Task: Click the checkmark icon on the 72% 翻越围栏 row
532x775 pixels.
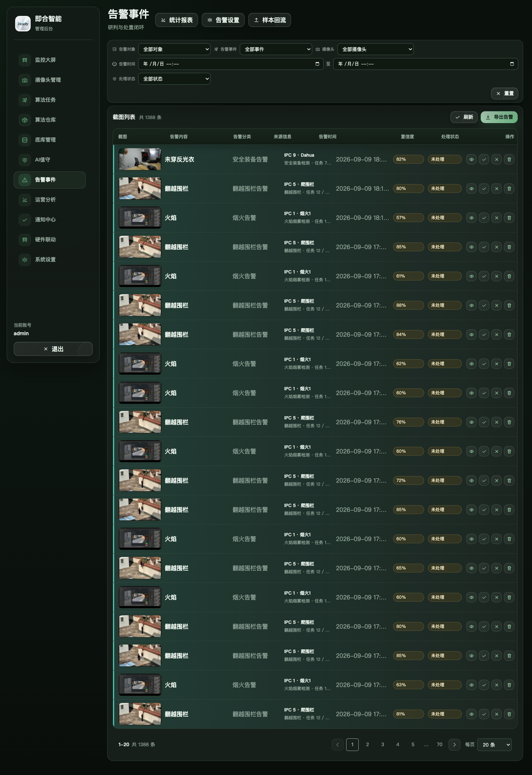Action: click(484, 480)
